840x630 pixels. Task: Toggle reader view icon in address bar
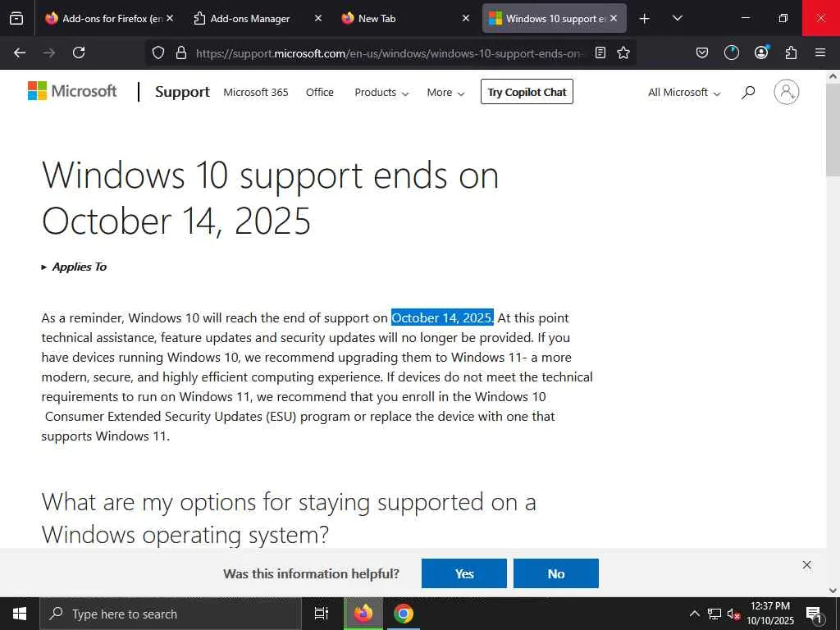(600, 52)
